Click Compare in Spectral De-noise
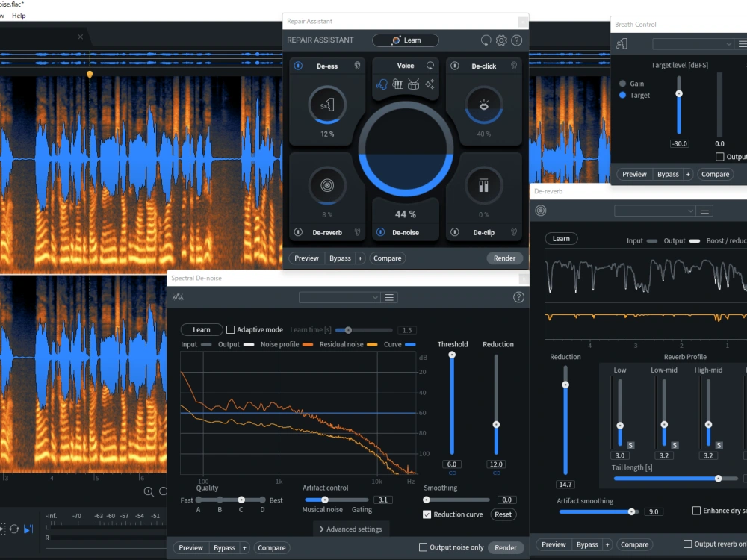The height and width of the screenshot is (560, 747). 272,547
